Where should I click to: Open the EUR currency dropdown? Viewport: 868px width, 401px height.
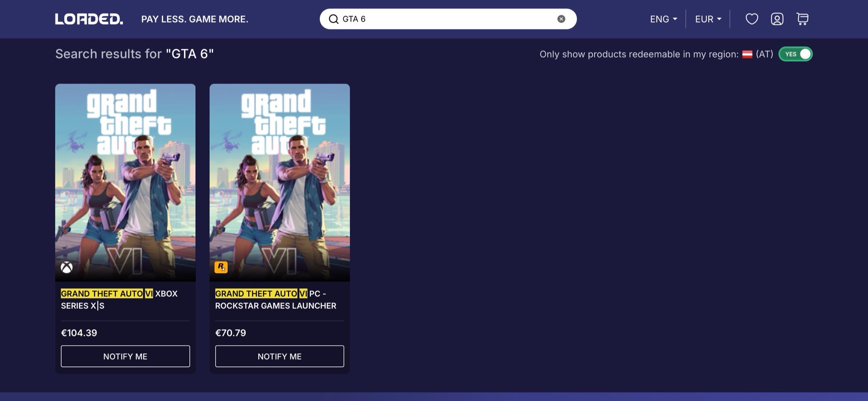(x=708, y=19)
